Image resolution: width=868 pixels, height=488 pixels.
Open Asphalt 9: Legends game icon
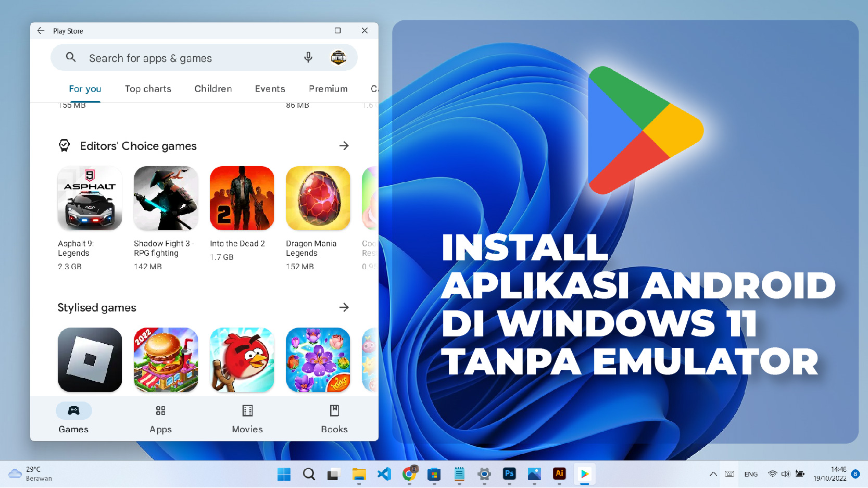[x=90, y=198]
